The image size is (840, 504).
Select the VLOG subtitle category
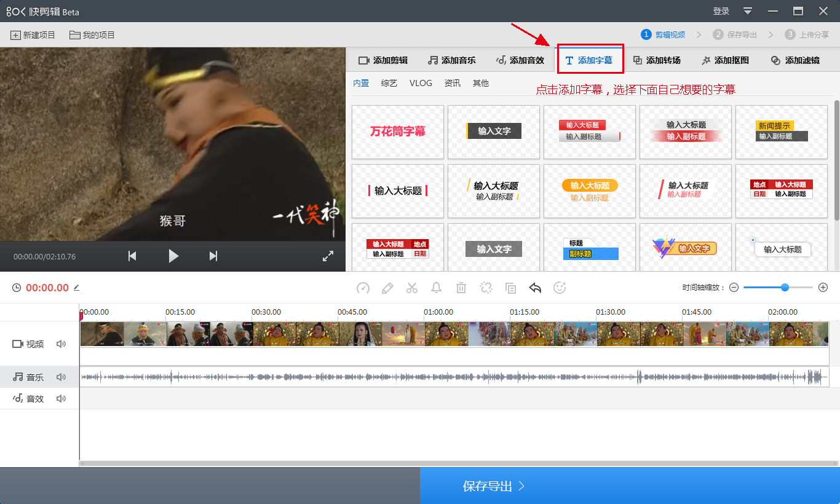421,83
